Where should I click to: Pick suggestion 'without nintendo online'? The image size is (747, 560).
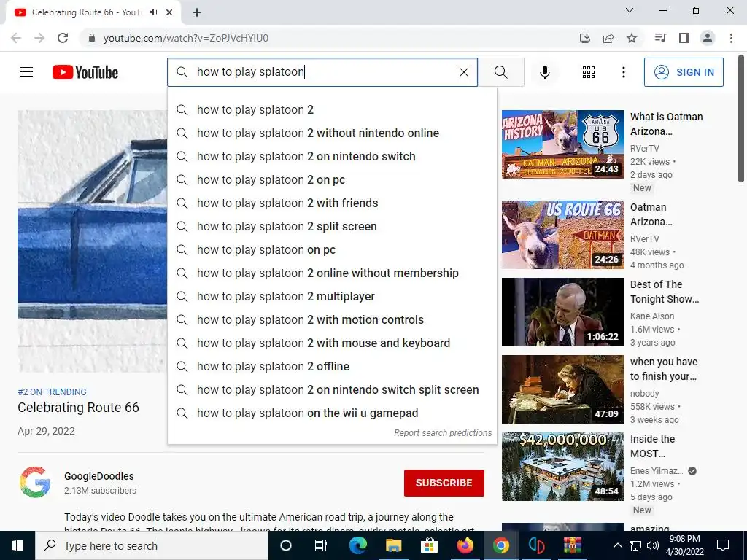pyautogui.click(x=332, y=133)
